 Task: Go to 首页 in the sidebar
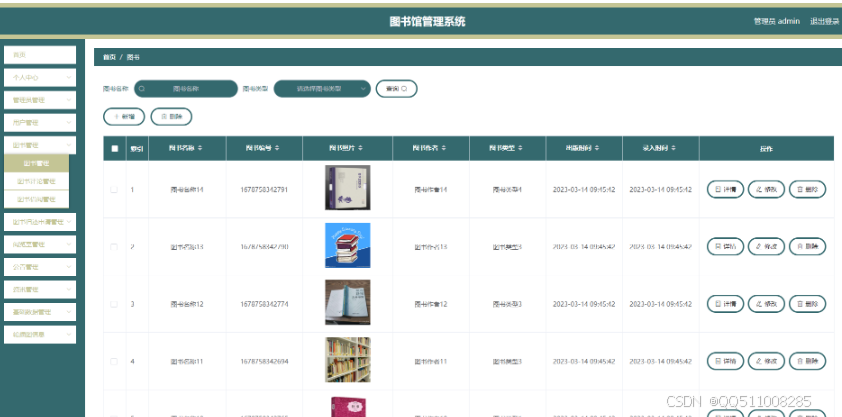pyautogui.click(x=40, y=55)
